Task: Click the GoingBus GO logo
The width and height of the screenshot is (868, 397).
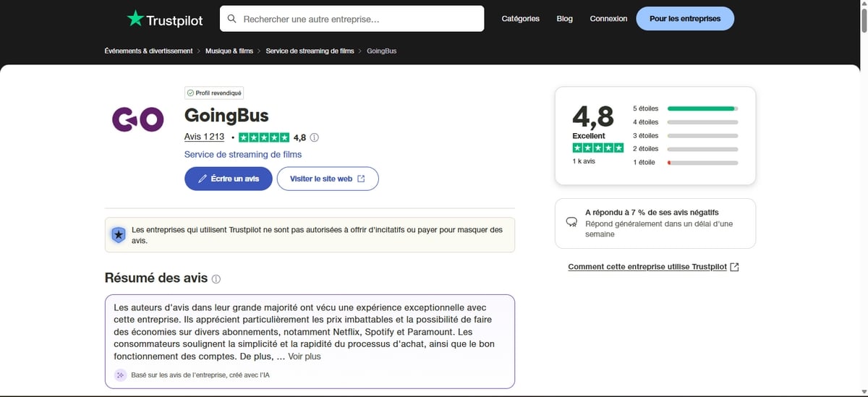Action: click(x=137, y=119)
